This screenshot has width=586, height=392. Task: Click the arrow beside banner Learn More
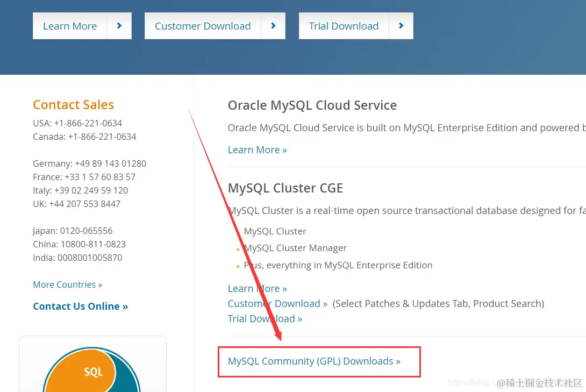pyautogui.click(x=119, y=26)
